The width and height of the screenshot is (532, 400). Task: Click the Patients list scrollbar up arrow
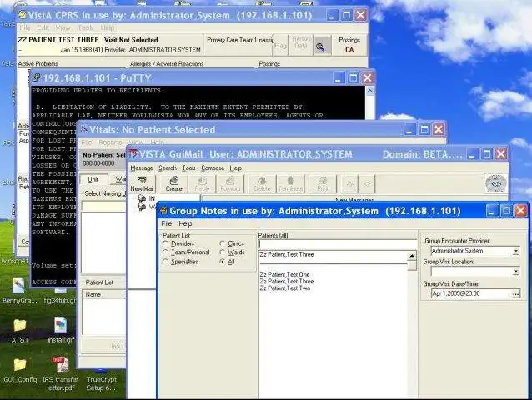click(x=412, y=256)
